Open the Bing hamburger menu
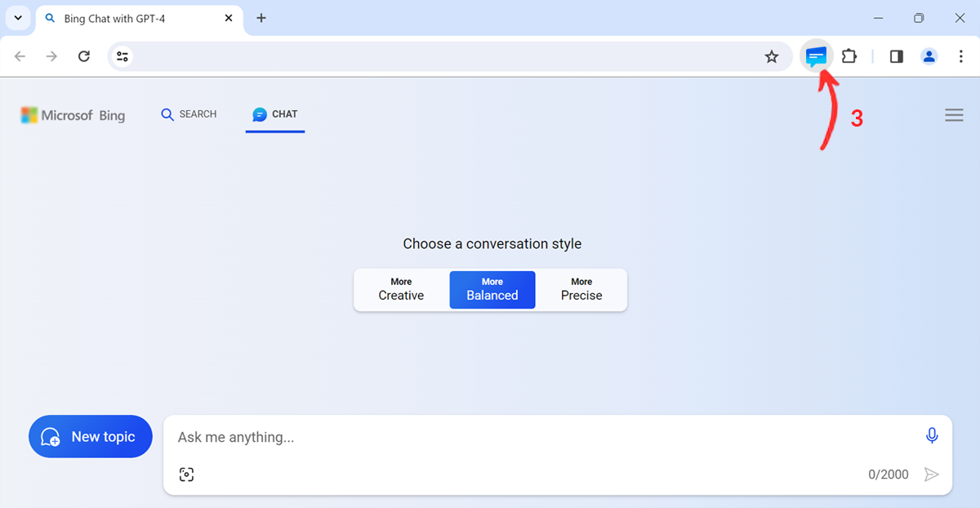The height and width of the screenshot is (508, 980). tap(954, 114)
